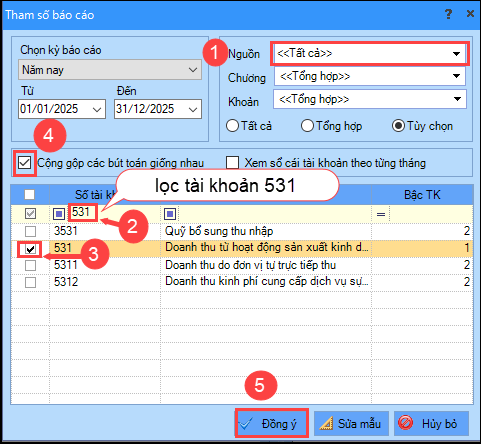Click the Hủy bỏ cancel button
The width and height of the screenshot is (481, 444).
pyautogui.click(x=431, y=423)
